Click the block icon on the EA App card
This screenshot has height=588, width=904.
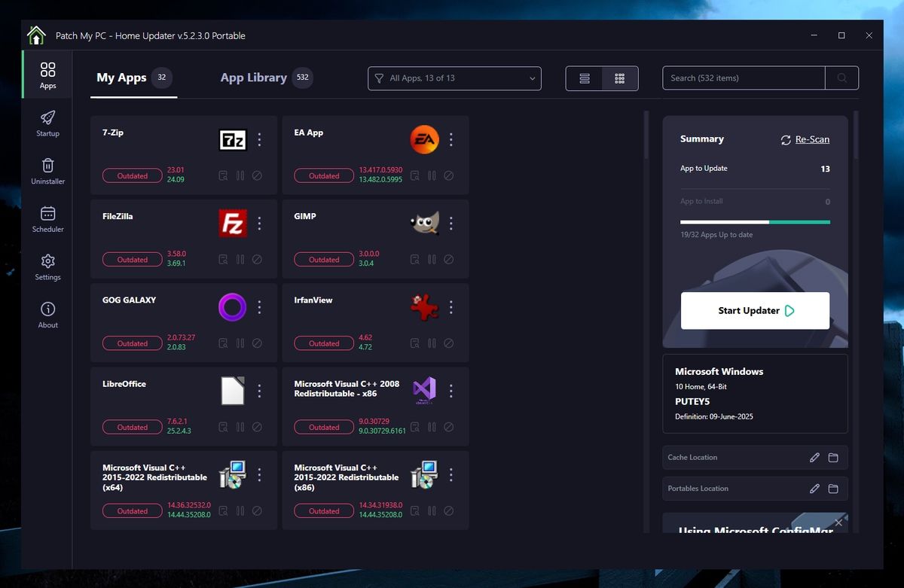[x=448, y=175]
